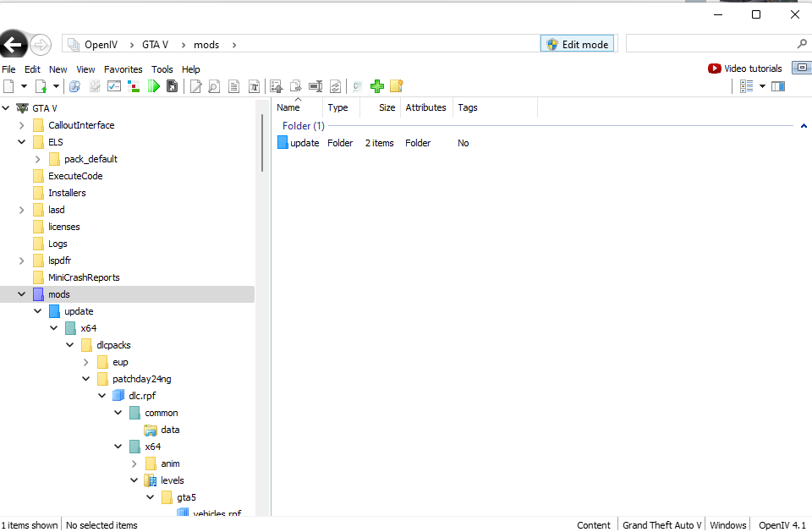Image resolution: width=812 pixels, height=532 pixels.
Task: Expand the lspdfr folder in tree
Action: coord(22,261)
